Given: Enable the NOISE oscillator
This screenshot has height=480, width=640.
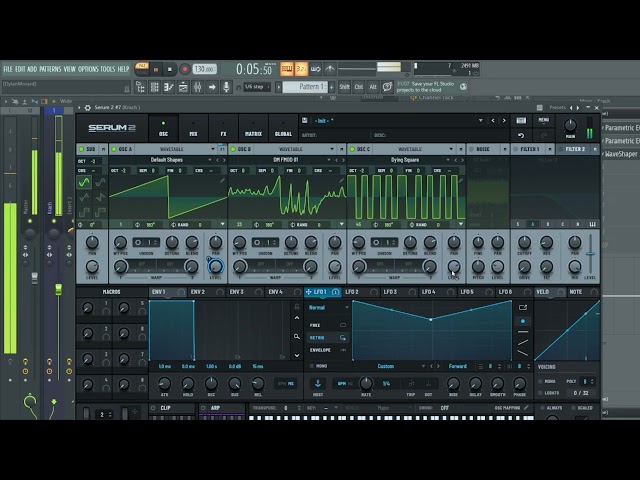Looking at the screenshot, I should [x=471, y=149].
